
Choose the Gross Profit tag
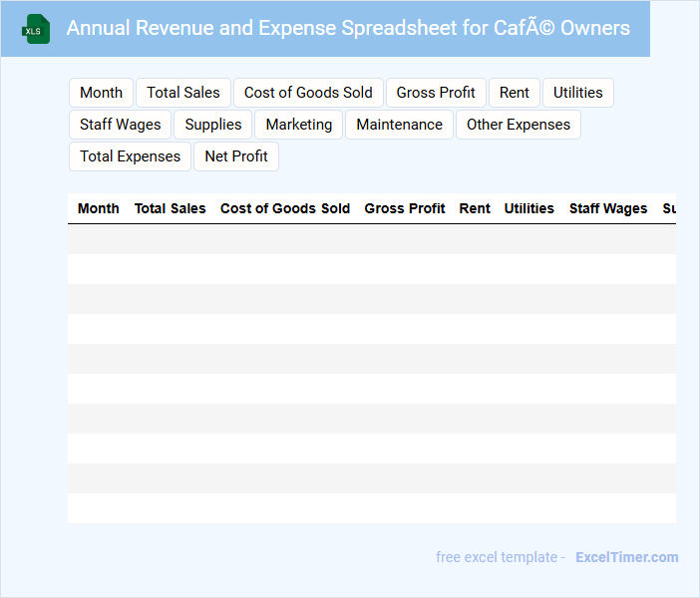point(436,93)
